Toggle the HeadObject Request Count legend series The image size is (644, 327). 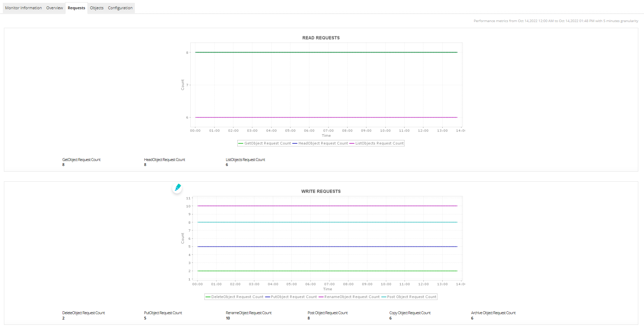point(321,143)
